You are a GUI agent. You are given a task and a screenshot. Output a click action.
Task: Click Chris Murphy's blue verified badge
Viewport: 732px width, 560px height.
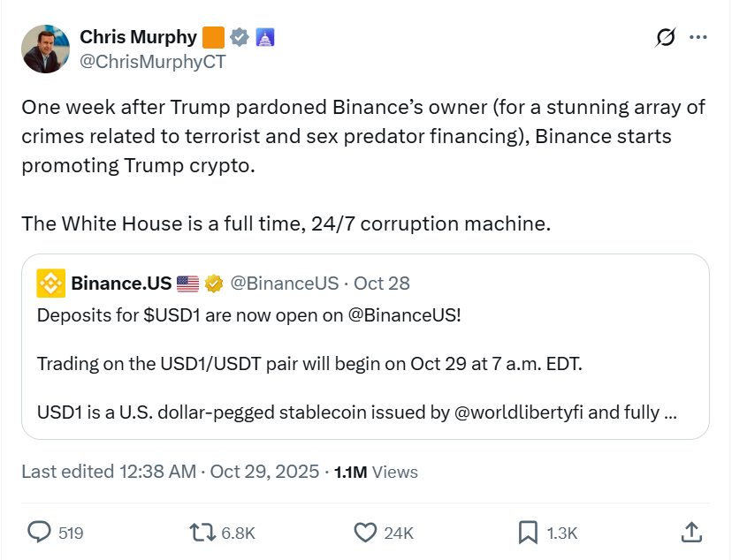pos(239,37)
